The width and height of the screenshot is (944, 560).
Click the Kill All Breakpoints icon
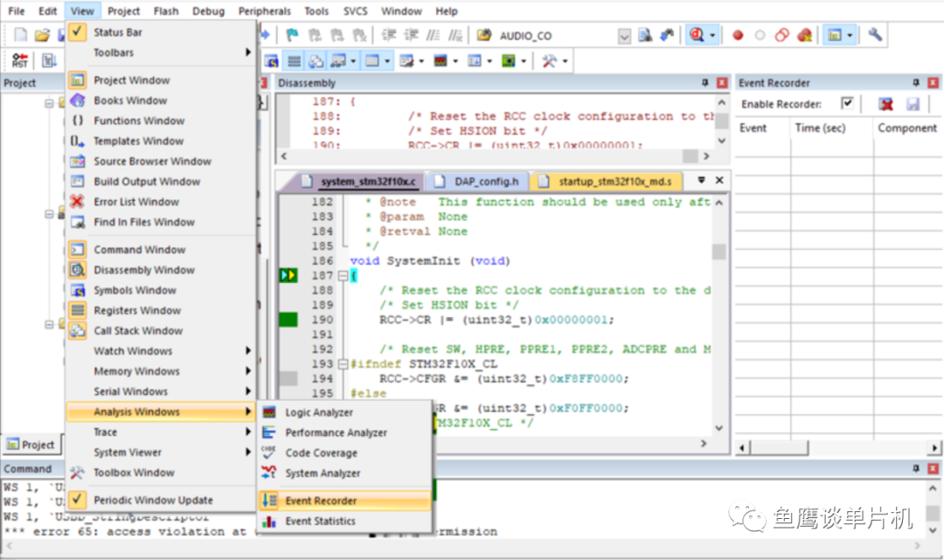tap(804, 36)
